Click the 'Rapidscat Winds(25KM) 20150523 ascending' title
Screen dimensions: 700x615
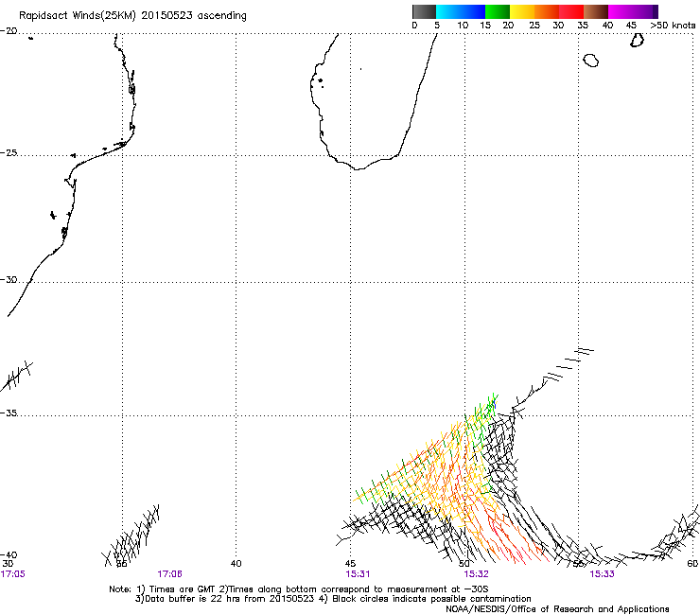tap(132, 16)
